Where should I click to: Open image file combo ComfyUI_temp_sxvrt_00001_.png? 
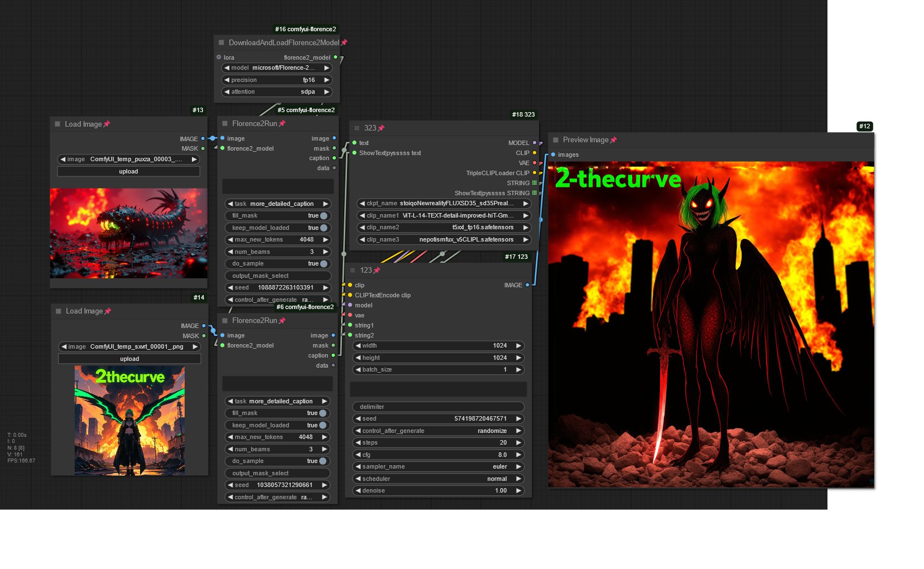(129, 346)
